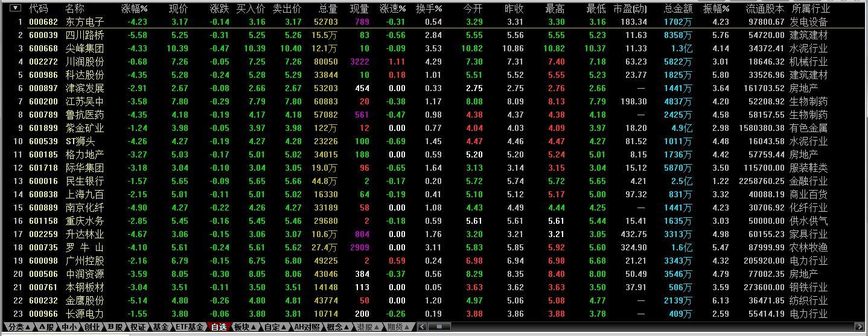Select stock 江苏吴中
Image resolution: width=868 pixels, height=336 pixels.
[85, 101]
